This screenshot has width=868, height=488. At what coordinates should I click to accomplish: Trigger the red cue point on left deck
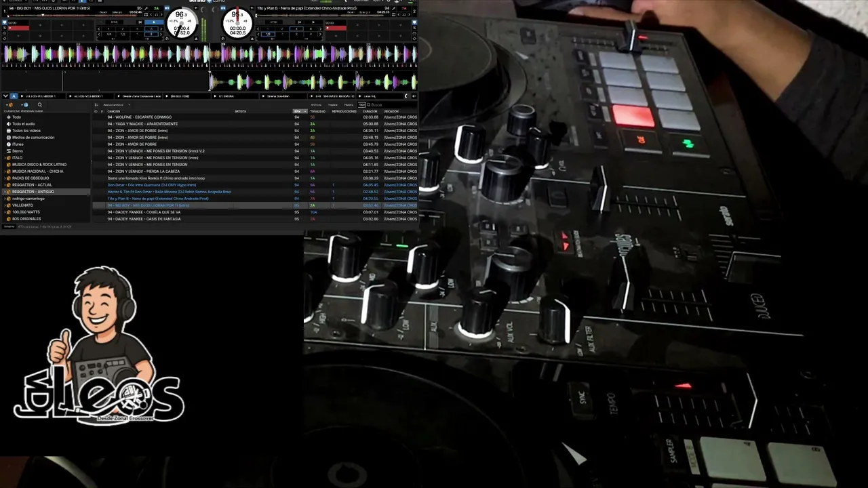click(19, 28)
